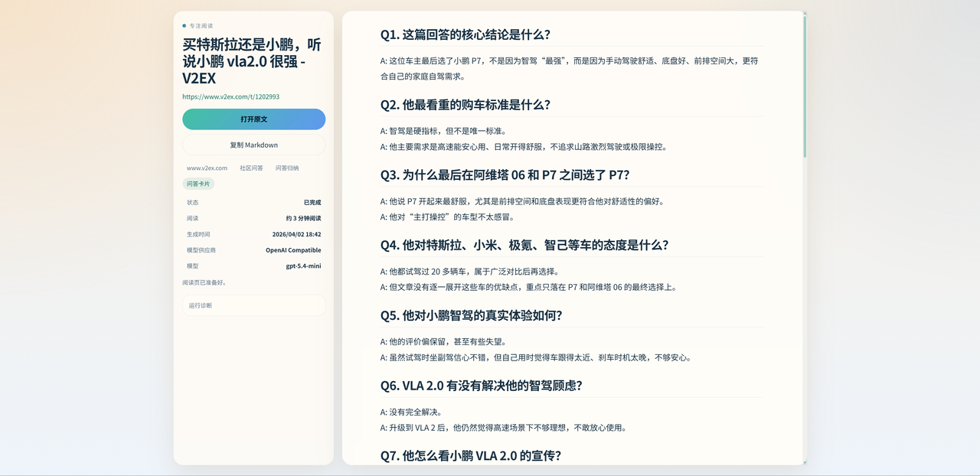Click the Q5 小鹏智驾 heading
Image resolution: width=980 pixels, height=476 pixels.
471,315
